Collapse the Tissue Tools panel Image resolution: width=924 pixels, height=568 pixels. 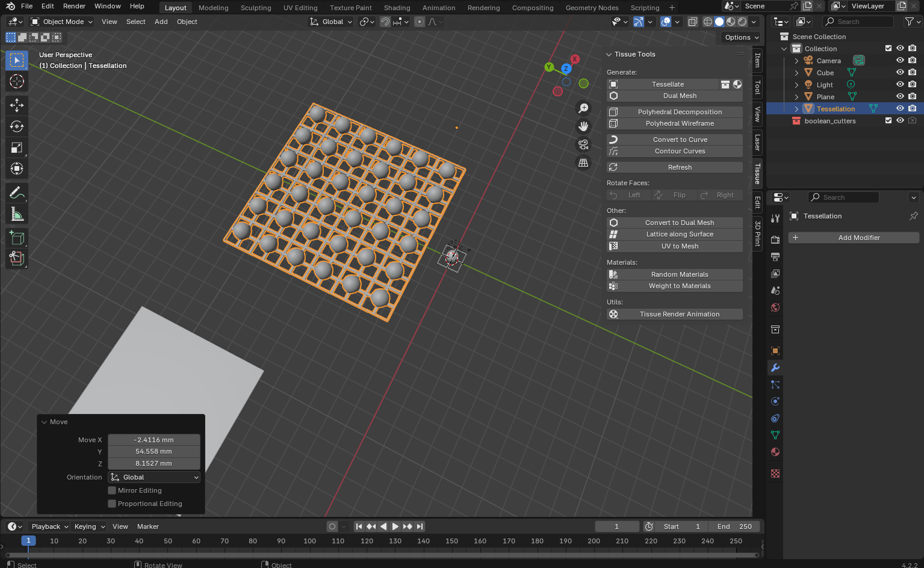609,54
